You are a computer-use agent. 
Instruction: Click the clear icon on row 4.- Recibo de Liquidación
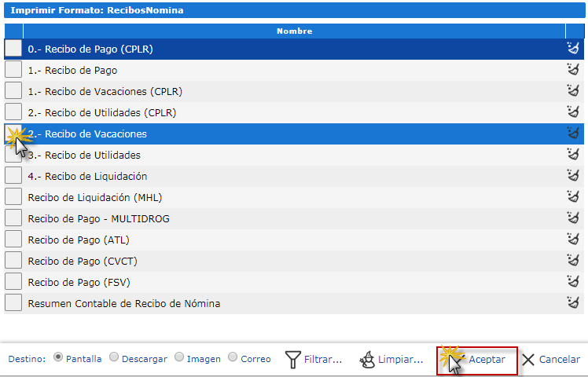pyautogui.click(x=573, y=175)
